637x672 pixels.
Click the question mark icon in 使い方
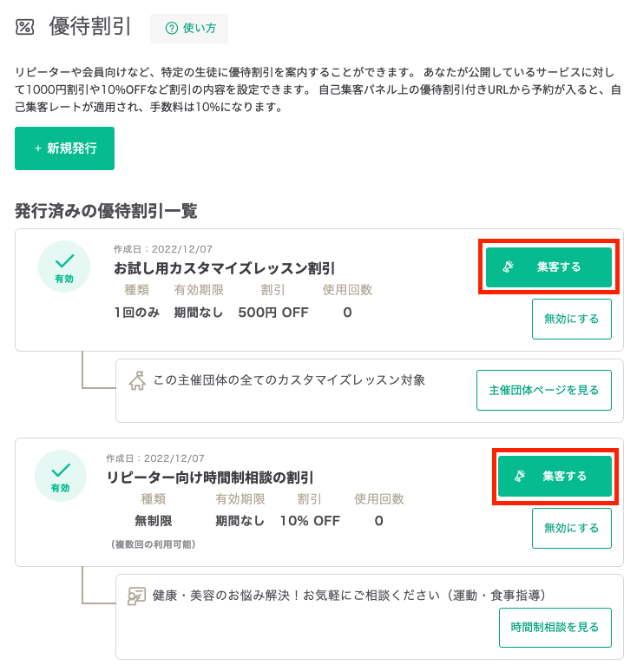[x=171, y=29]
